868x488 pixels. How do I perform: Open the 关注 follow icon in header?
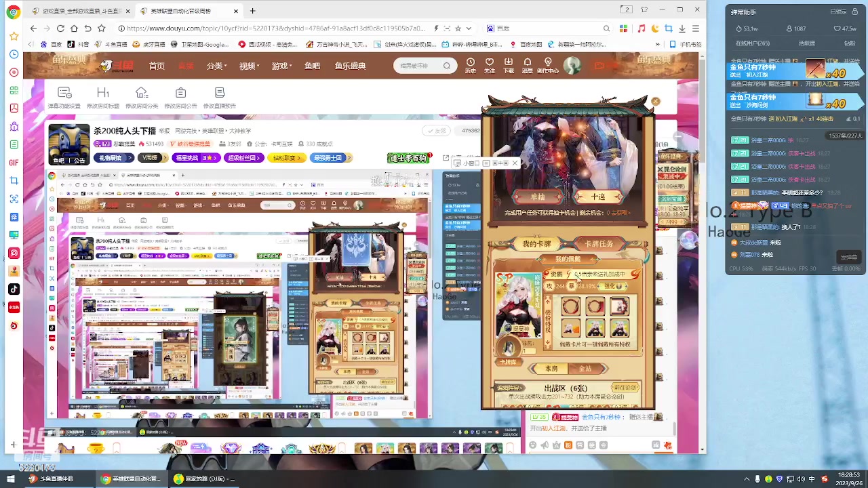(490, 65)
